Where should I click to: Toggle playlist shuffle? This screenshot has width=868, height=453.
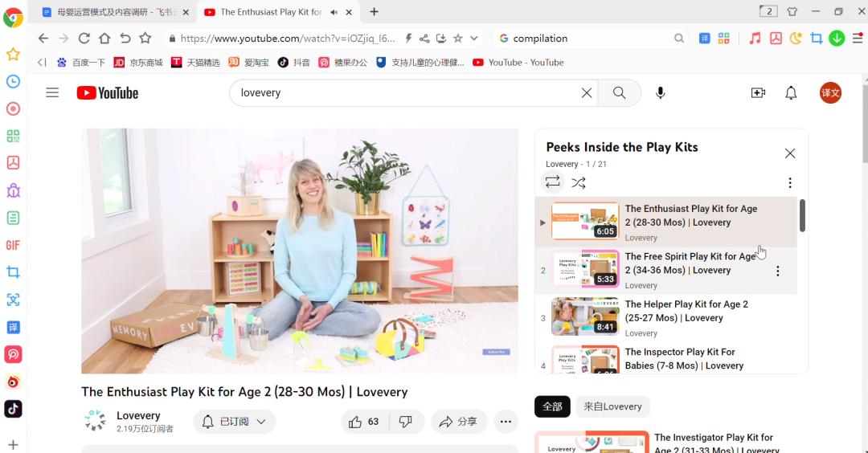point(579,182)
